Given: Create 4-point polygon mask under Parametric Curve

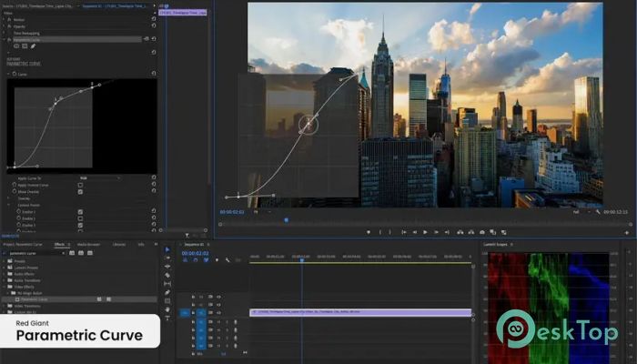Looking at the screenshot, I should tap(25, 46).
